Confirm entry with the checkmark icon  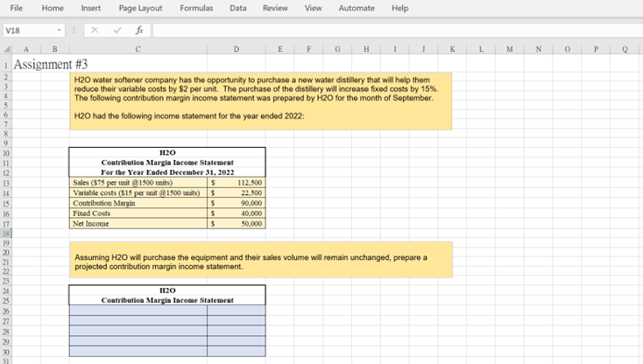[117, 30]
